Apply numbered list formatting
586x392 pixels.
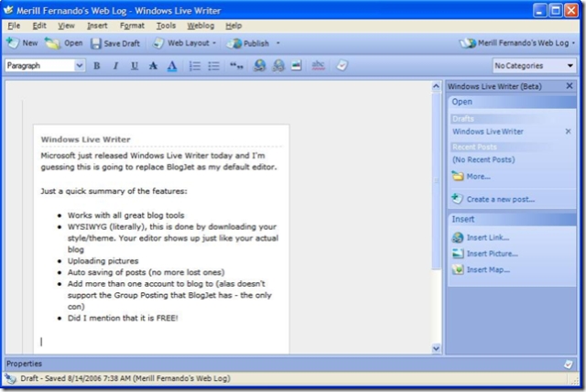[195, 66]
